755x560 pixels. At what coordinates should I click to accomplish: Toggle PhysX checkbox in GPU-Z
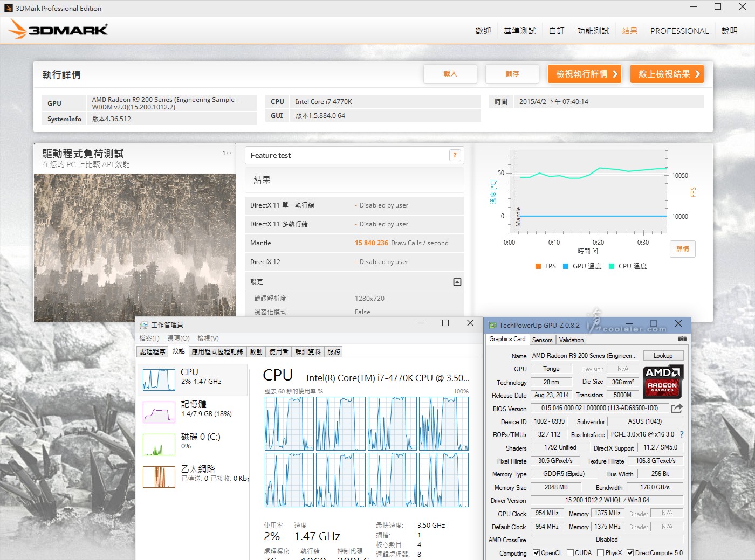(x=600, y=552)
